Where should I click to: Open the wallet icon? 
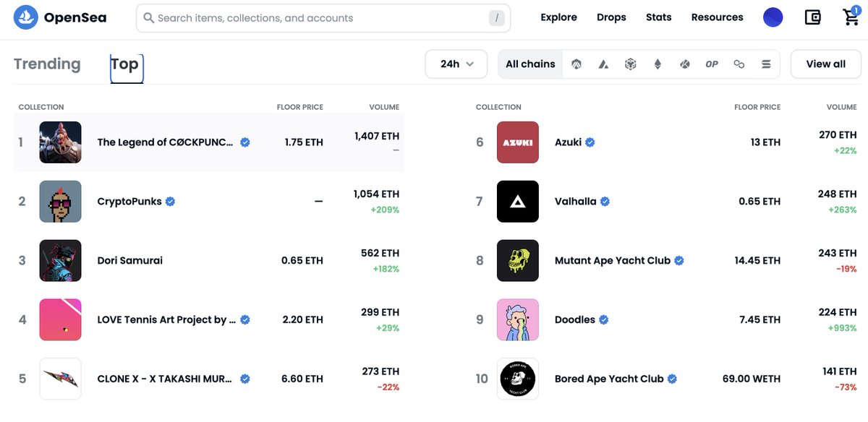pyautogui.click(x=813, y=17)
